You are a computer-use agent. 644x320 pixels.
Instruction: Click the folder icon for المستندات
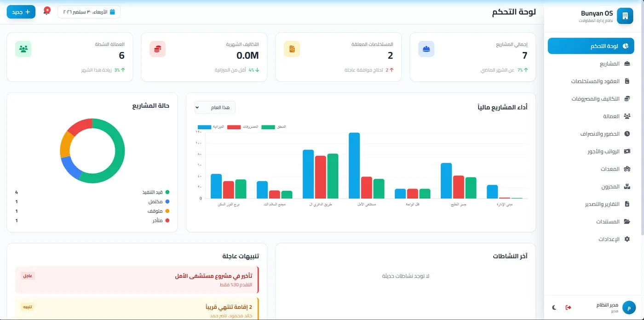pyautogui.click(x=627, y=222)
